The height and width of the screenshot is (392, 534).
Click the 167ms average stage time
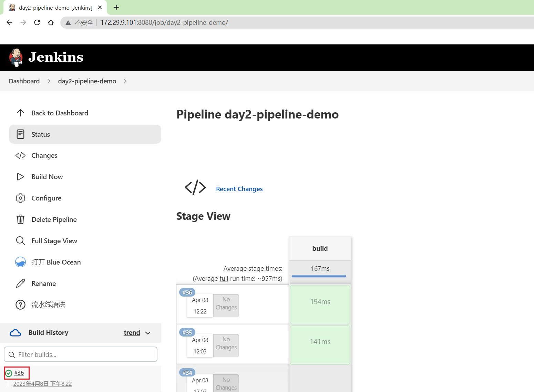(320, 268)
